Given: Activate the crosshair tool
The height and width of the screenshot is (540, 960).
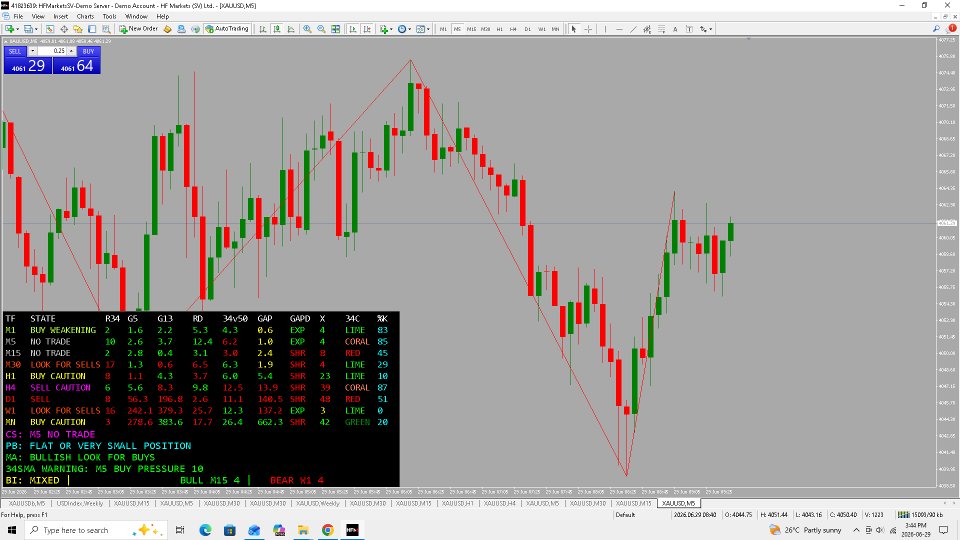Looking at the screenshot, I should 588,29.
